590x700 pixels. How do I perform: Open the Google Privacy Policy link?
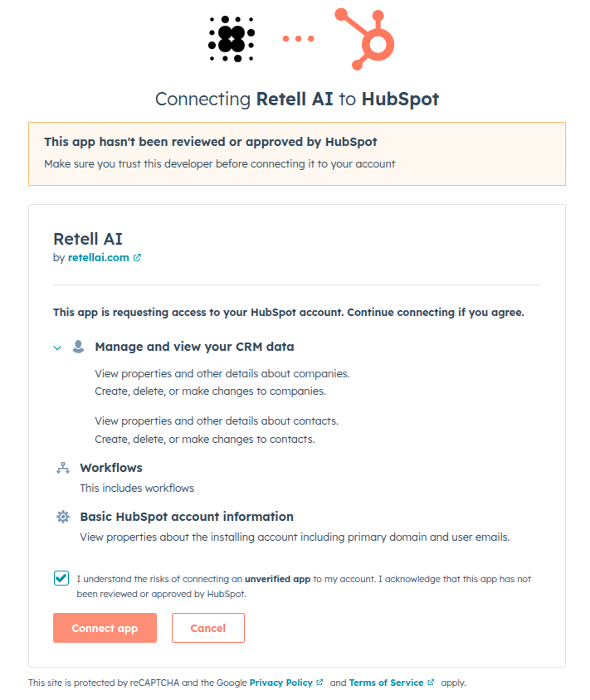point(283,682)
